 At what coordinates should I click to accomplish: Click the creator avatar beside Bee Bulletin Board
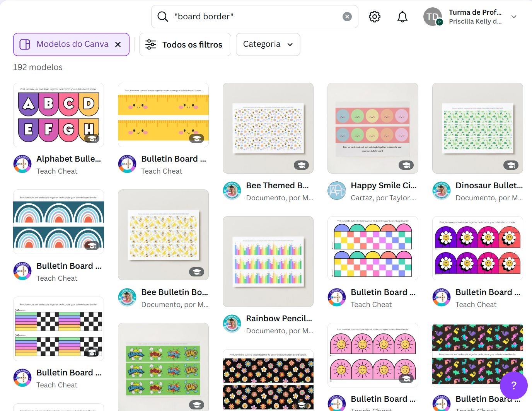tap(127, 297)
